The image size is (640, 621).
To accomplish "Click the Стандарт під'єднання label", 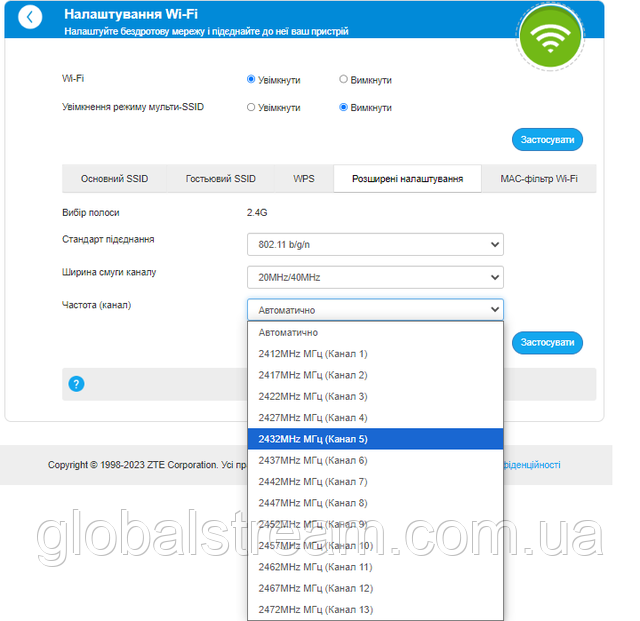I will coord(108,239).
